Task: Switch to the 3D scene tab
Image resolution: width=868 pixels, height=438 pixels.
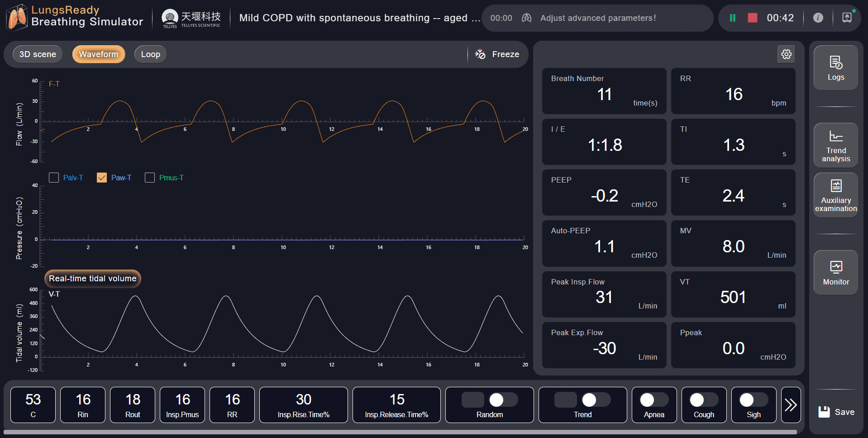Action: pyautogui.click(x=38, y=54)
